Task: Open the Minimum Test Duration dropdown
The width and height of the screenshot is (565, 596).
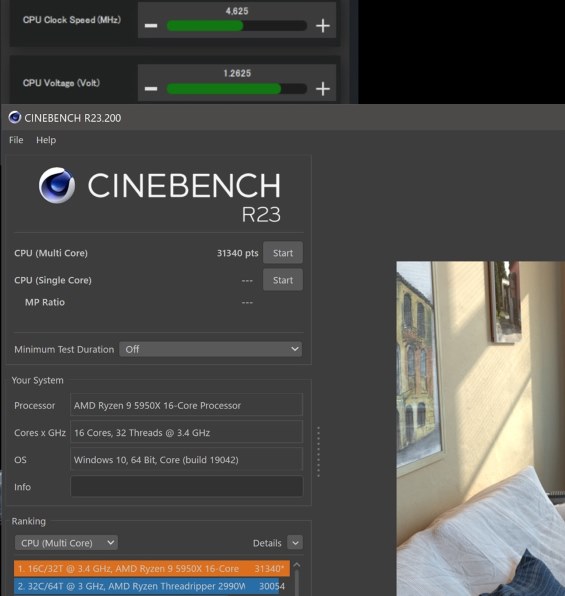Action: [x=211, y=349]
